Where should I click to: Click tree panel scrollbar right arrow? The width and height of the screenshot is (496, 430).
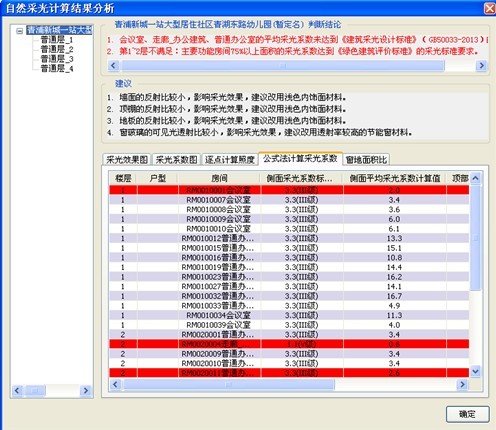(86, 390)
